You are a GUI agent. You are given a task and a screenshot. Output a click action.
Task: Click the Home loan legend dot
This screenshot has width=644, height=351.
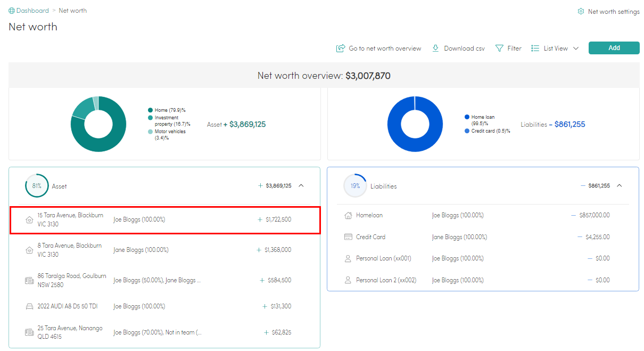click(x=467, y=117)
